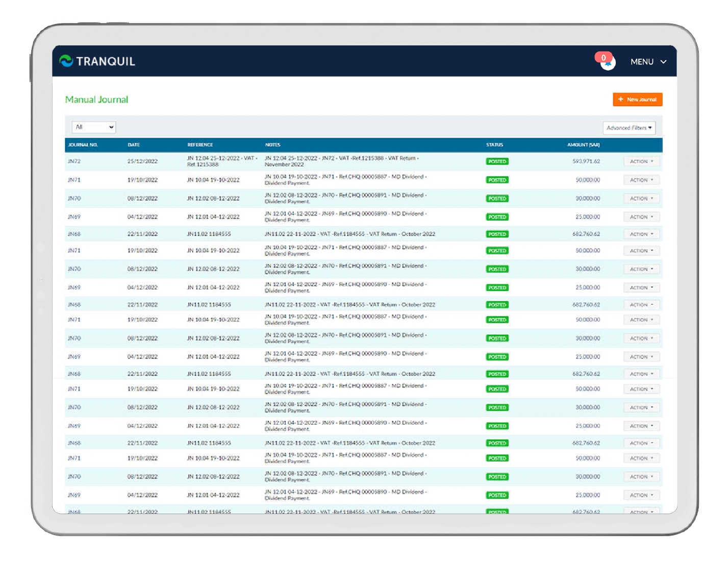Open ACTION dropdown for topmost JN68 row
The width and height of the screenshot is (728, 581).
[641, 234]
